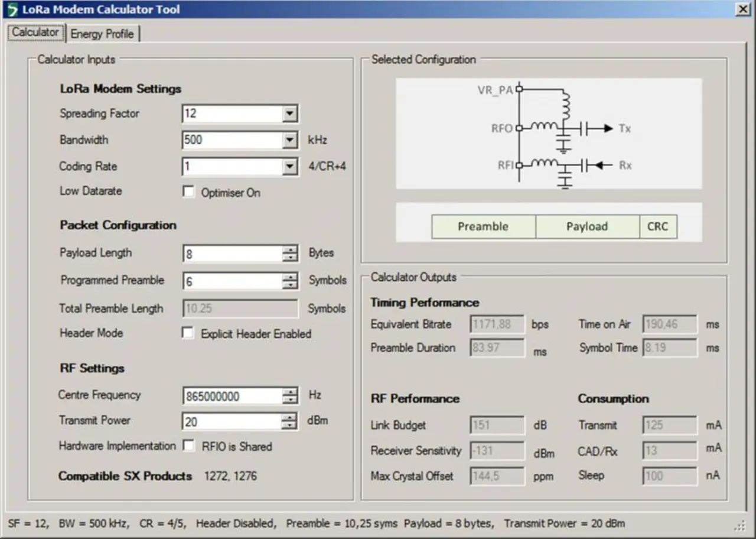Click the Centre Frequency value field

[233, 396]
